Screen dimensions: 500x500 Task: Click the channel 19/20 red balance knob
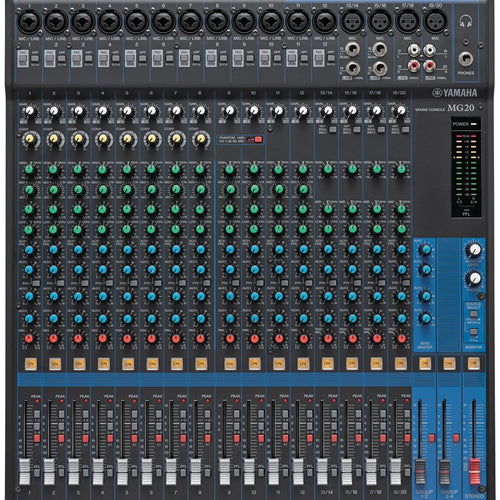point(402,339)
